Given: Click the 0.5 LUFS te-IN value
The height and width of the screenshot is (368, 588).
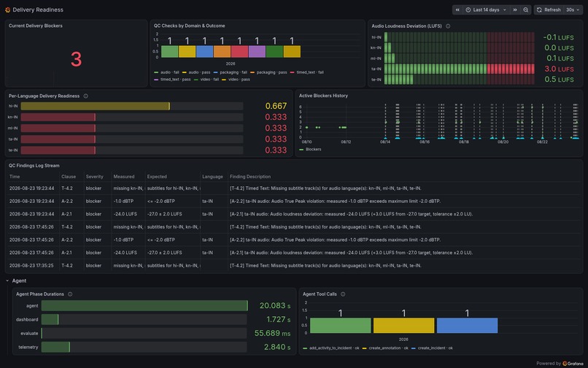Looking at the screenshot, I should tap(559, 80).
